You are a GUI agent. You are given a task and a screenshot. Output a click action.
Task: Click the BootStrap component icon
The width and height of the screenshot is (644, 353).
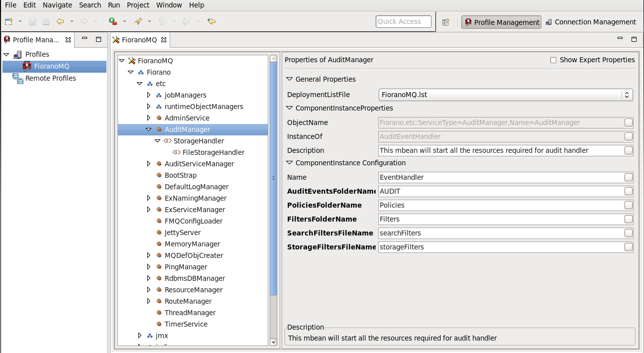[159, 175]
